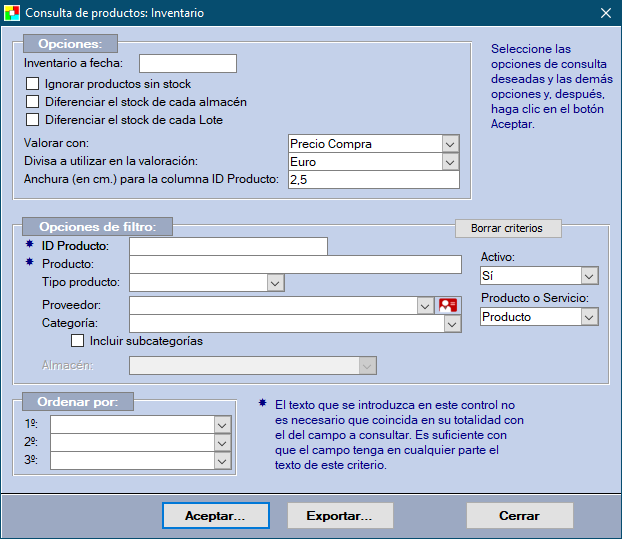Viewport: 622px width, 539px height.
Task: Expand the Proveedor dropdown list
Action: (424, 305)
